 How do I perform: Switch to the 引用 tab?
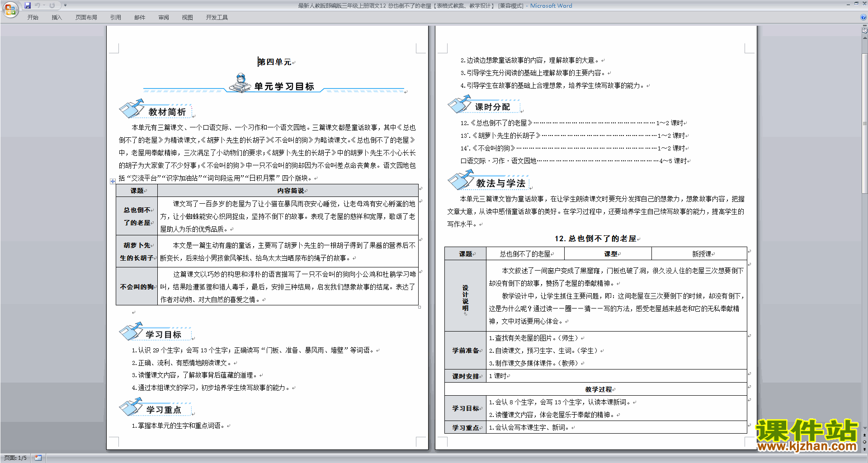click(x=116, y=17)
